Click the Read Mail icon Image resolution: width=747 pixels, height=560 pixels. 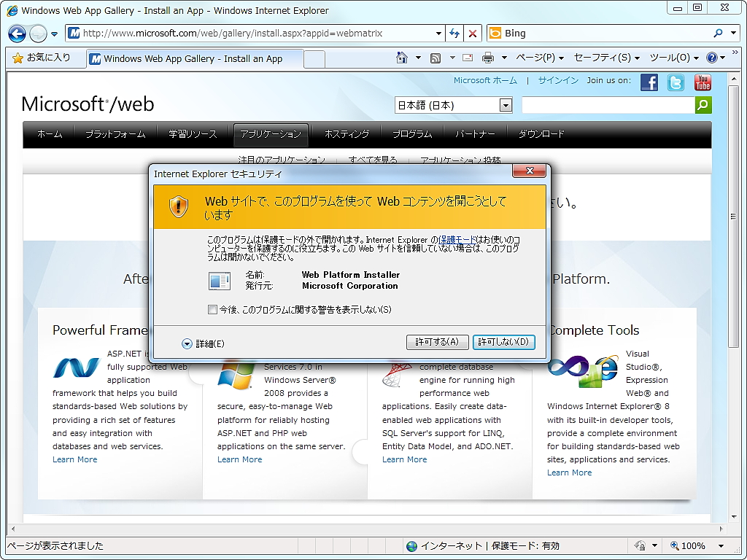468,58
